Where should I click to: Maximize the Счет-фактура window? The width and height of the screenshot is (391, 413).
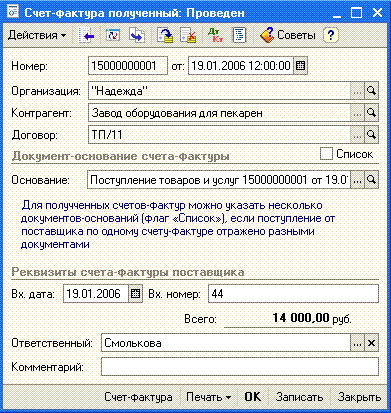pyautogui.click(x=357, y=13)
